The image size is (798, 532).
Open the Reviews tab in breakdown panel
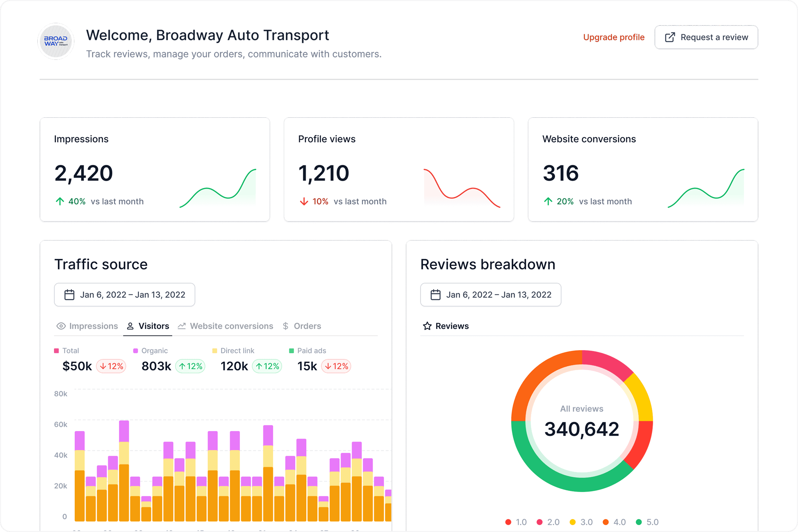(452, 326)
